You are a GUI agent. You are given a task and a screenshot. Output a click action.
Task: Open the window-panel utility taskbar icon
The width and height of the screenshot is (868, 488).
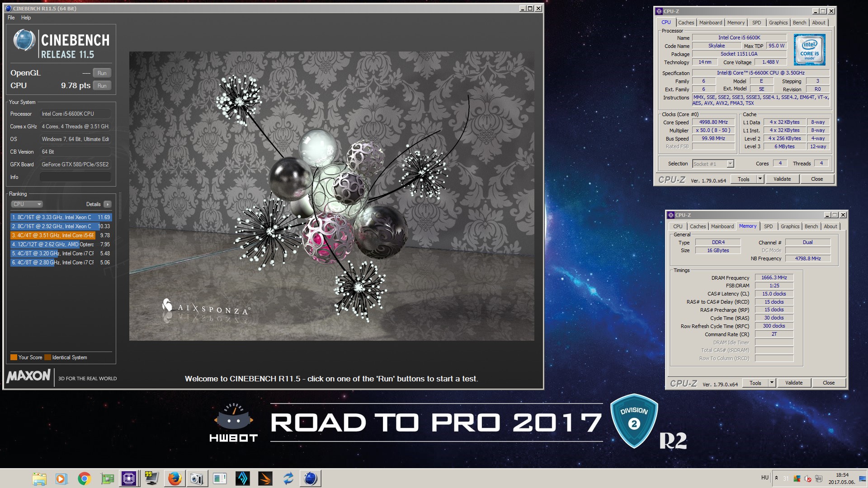coord(220,479)
